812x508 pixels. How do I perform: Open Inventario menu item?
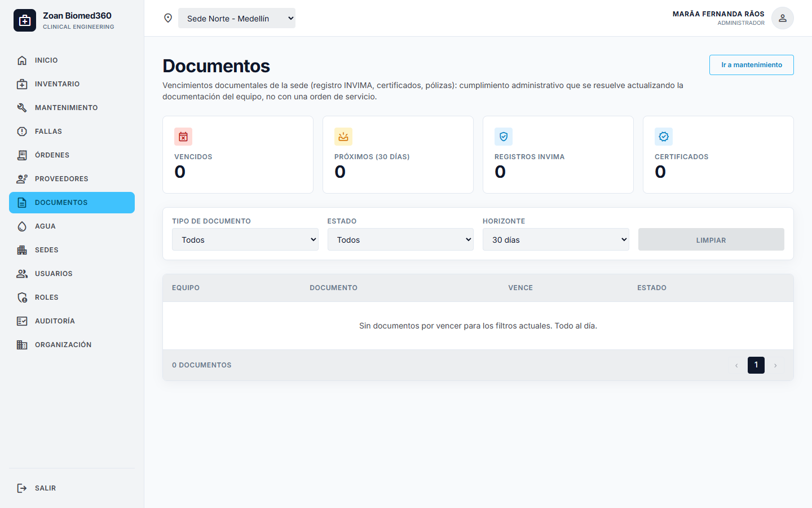(72, 84)
